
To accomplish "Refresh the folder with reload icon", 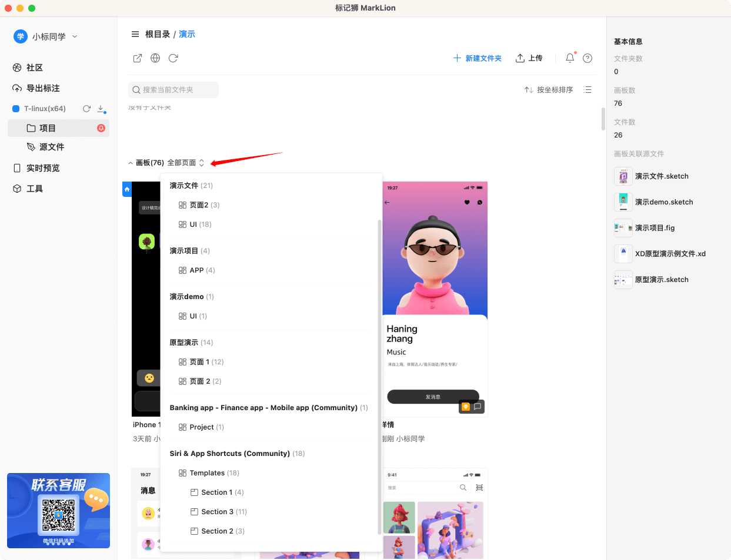I will pyautogui.click(x=173, y=58).
